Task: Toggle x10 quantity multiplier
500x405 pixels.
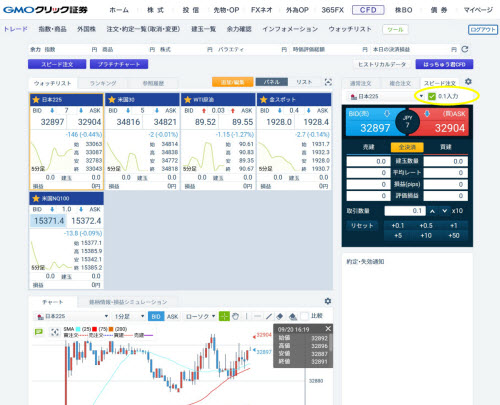Action: pos(457,211)
